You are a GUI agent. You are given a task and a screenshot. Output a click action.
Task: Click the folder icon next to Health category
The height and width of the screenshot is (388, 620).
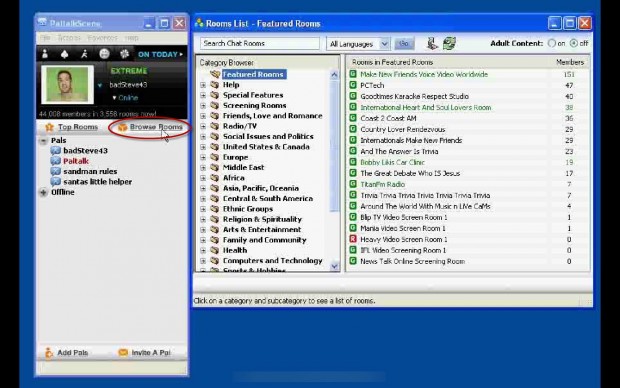(x=215, y=250)
